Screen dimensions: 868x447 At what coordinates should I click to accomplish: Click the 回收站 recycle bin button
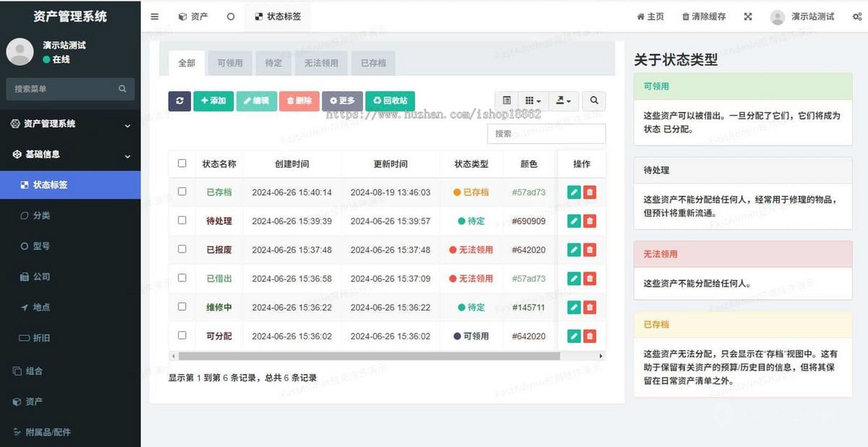tap(390, 101)
